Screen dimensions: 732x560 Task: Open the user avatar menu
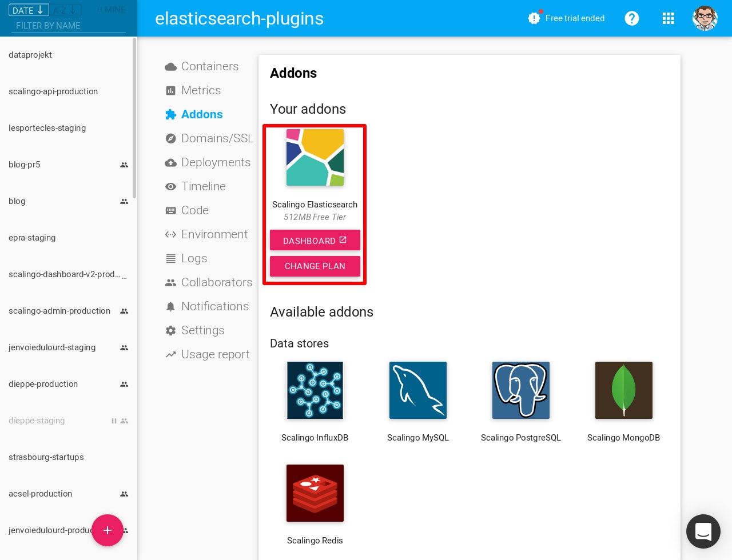pos(705,18)
